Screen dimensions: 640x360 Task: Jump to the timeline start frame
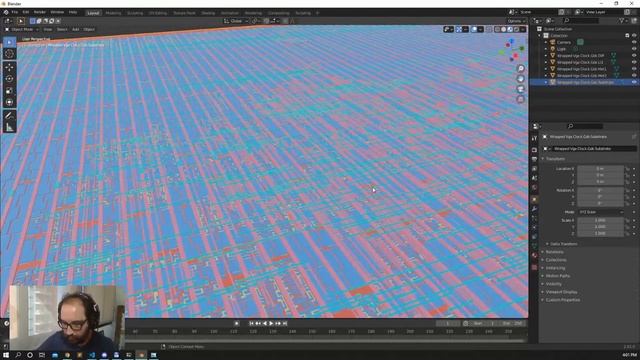pyautogui.click(x=251, y=323)
